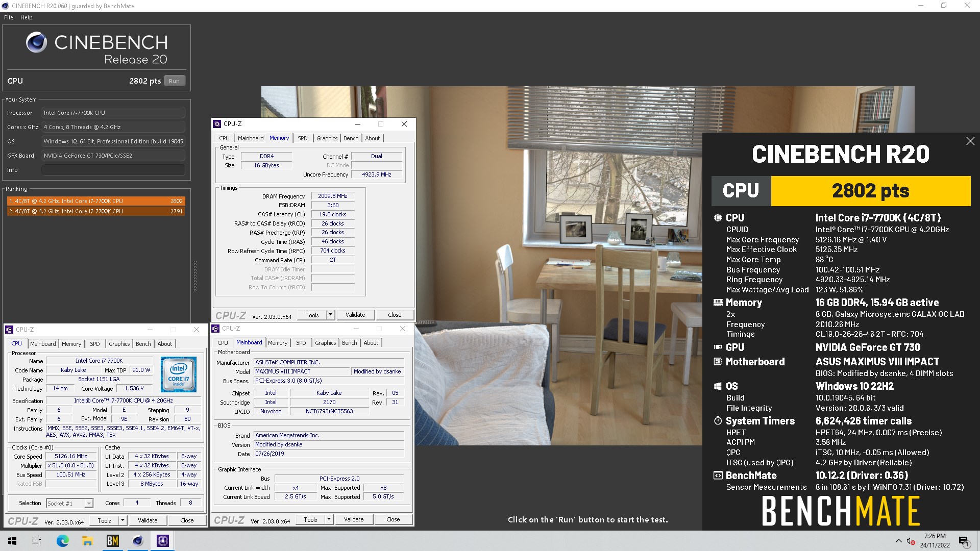Switch to SPD tab in Memory CPU-Z window
980x551 pixels.
303,138
